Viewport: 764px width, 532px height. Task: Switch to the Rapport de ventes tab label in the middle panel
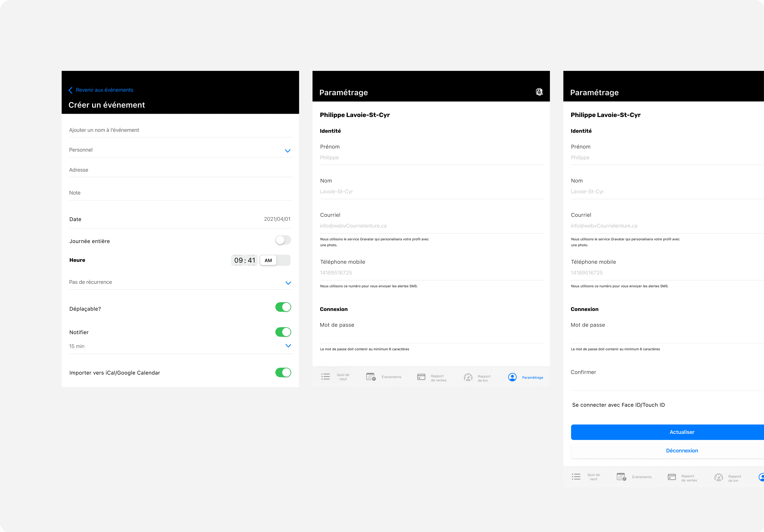click(x=438, y=378)
